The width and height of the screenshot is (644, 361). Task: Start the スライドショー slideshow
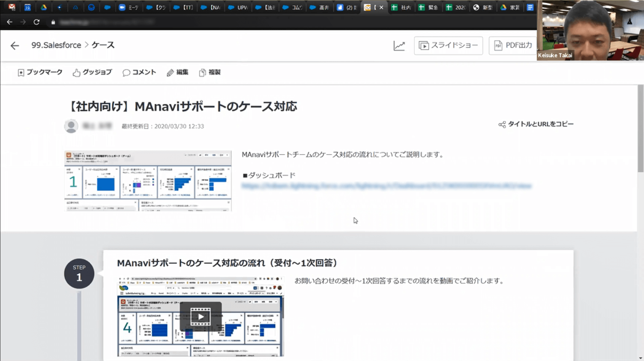448,45
